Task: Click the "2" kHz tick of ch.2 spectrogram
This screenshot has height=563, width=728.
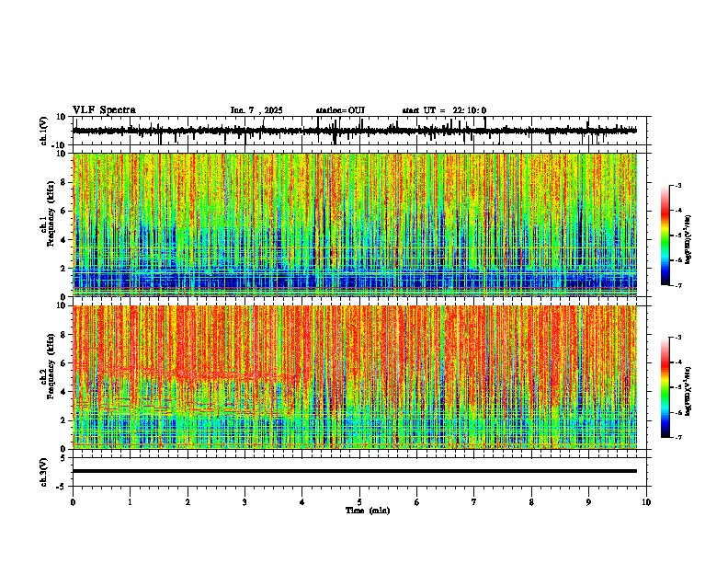Action: coord(63,420)
